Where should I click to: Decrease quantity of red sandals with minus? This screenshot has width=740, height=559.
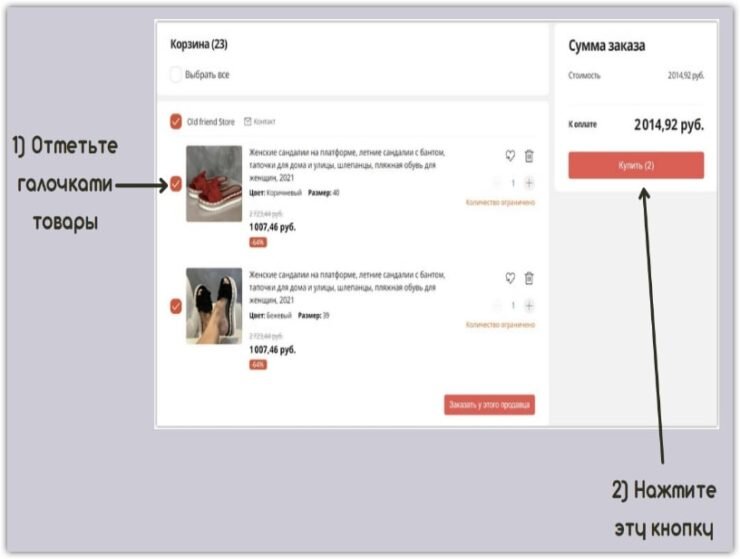click(497, 183)
